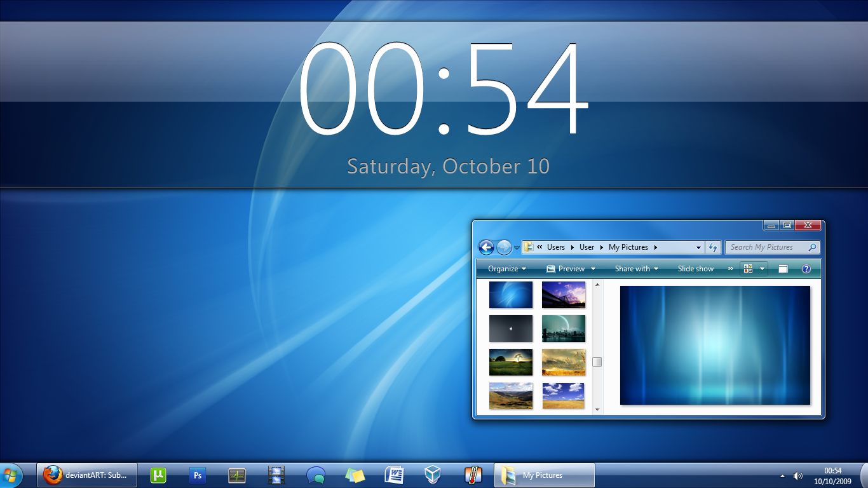
Task: Open the taskbar clock showing 00:54
Action: 832,475
